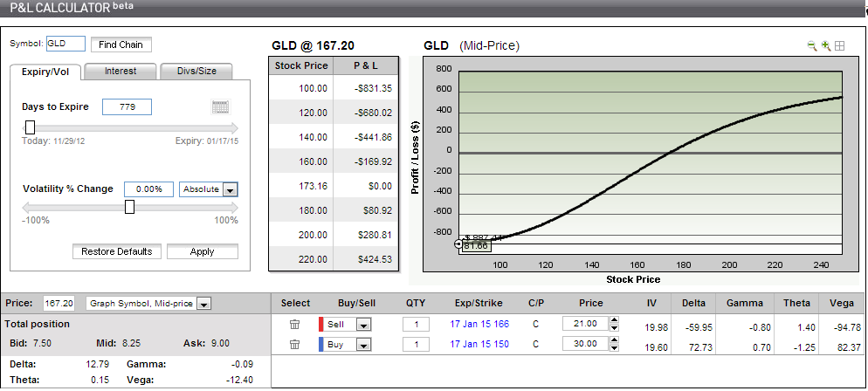Click the Total position Ask value 9.00
The width and height of the screenshot is (868, 391).
coord(220,344)
